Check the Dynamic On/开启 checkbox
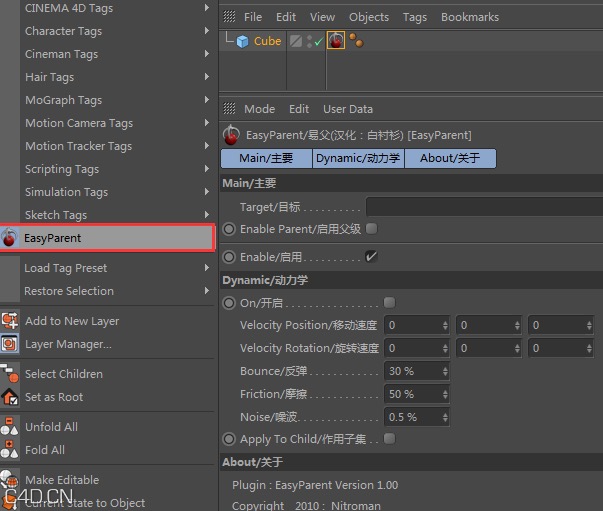Image resolution: width=603 pixels, height=511 pixels. 390,303
